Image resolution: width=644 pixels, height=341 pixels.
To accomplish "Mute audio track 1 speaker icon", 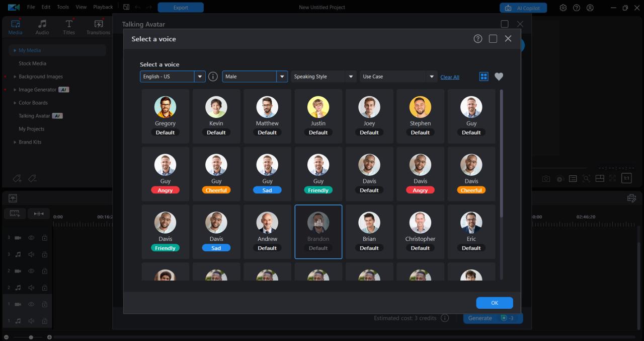I will pos(31,321).
